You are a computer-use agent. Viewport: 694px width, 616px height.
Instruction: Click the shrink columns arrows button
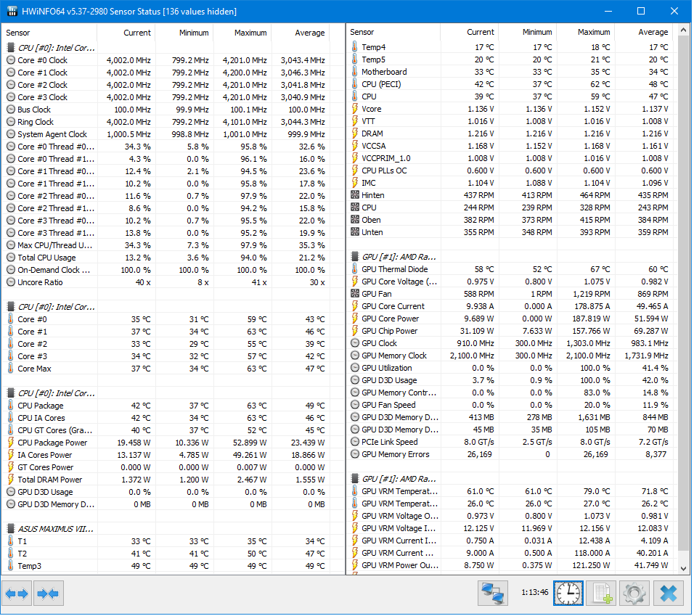48,594
